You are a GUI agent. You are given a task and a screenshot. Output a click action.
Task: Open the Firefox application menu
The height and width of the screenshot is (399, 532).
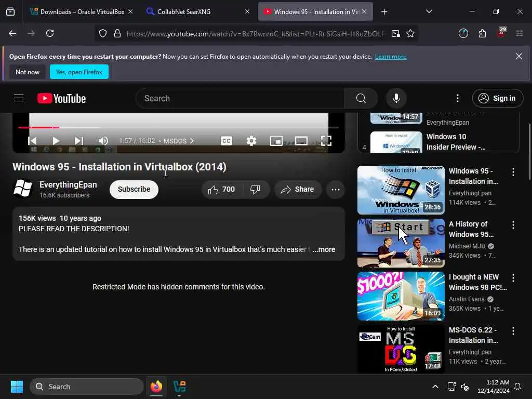(520, 33)
